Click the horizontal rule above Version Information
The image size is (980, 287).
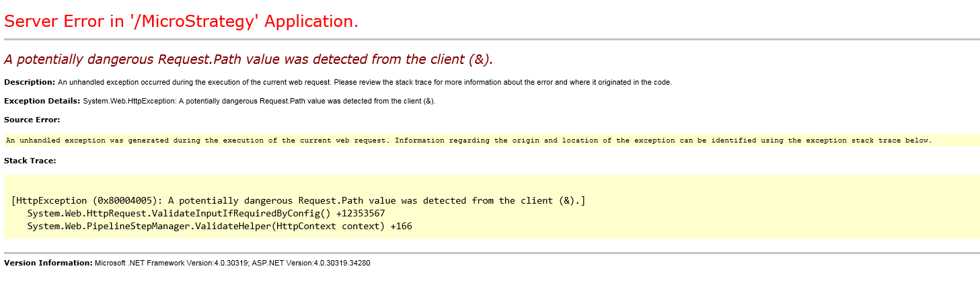(491, 253)
